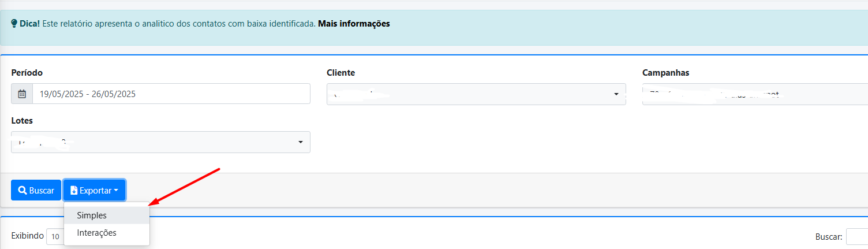Choose Interações from the export menu
Viewport: 868px width, 249px height.
pos(96,233)
